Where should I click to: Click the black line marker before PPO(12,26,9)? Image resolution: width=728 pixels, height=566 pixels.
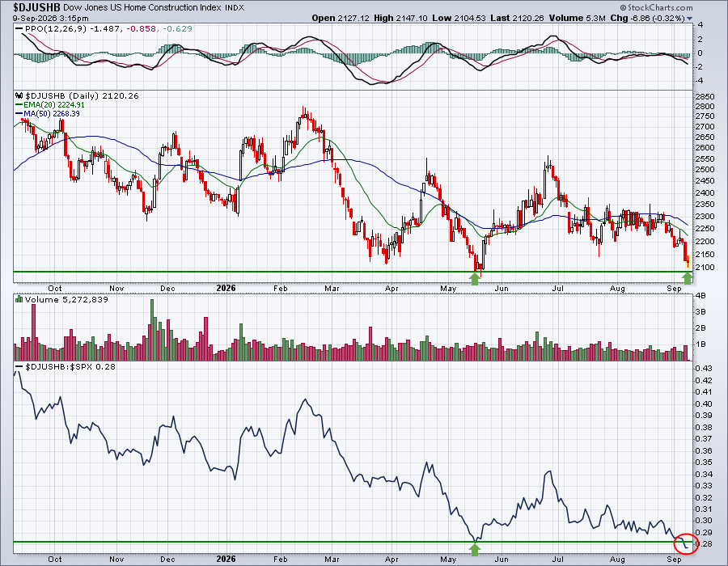click(x=19, y=29)
